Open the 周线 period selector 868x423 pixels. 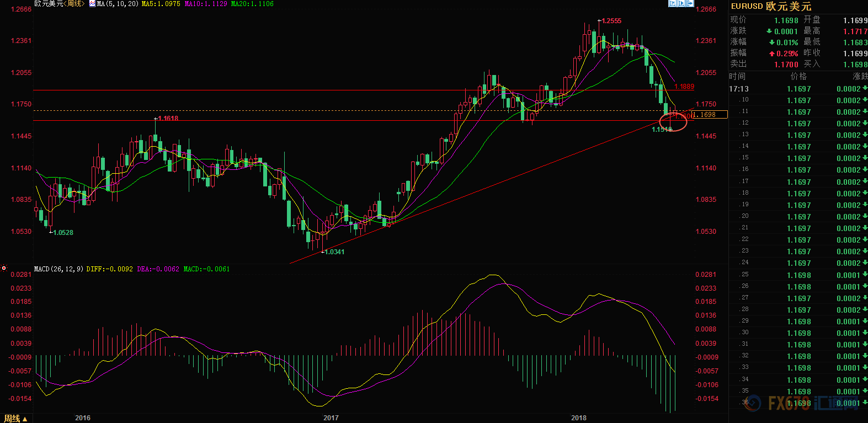[15, 419]
